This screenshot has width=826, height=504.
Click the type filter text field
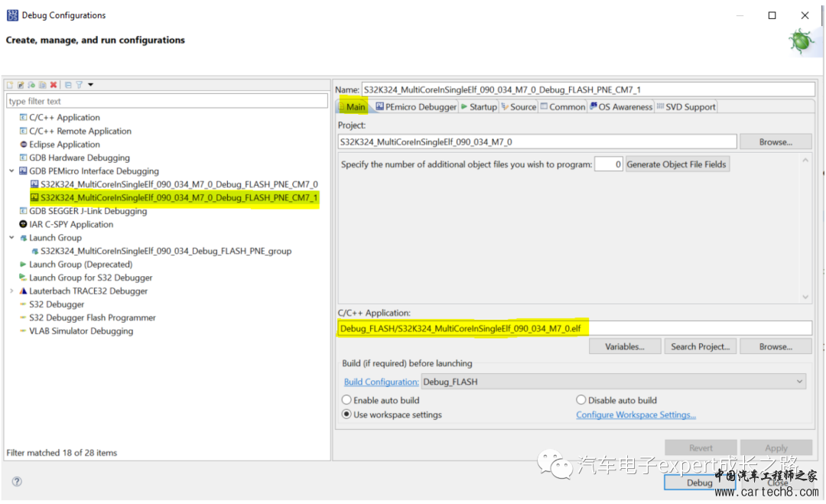(167, 101)
